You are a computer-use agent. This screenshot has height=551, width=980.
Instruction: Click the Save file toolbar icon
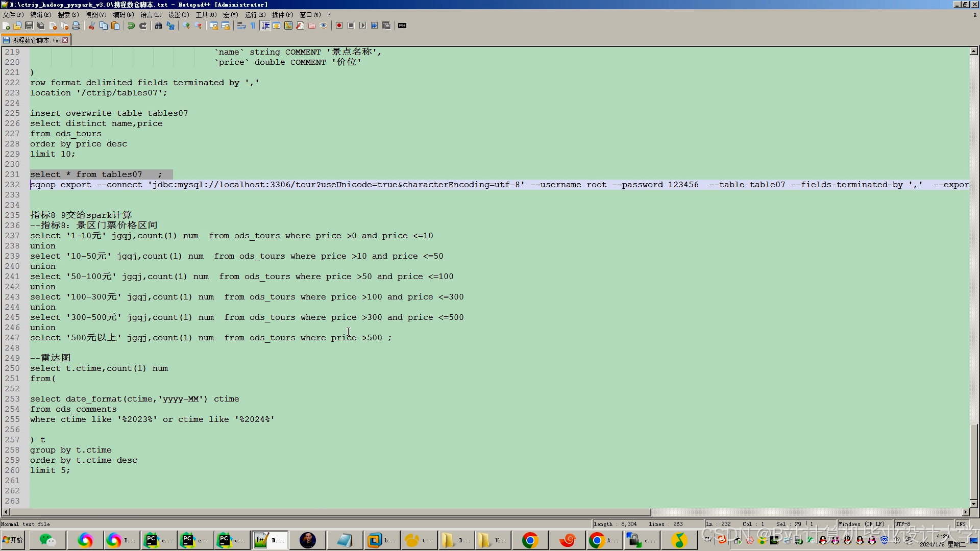point(29,26)
